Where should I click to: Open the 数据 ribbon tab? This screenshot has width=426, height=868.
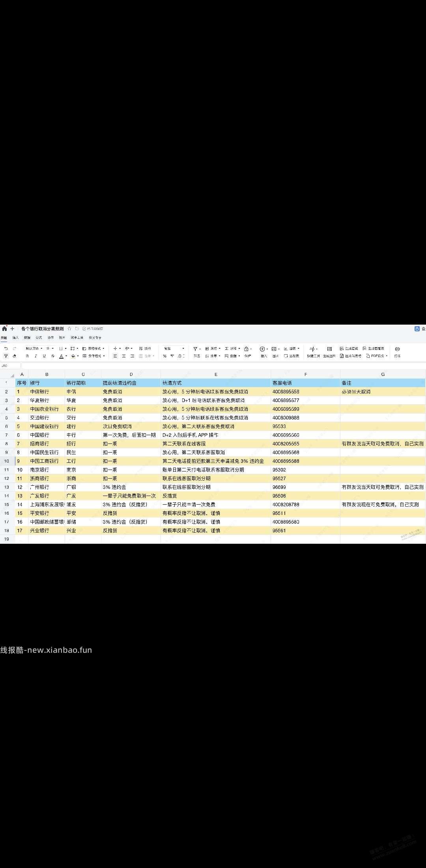(27, 338)
